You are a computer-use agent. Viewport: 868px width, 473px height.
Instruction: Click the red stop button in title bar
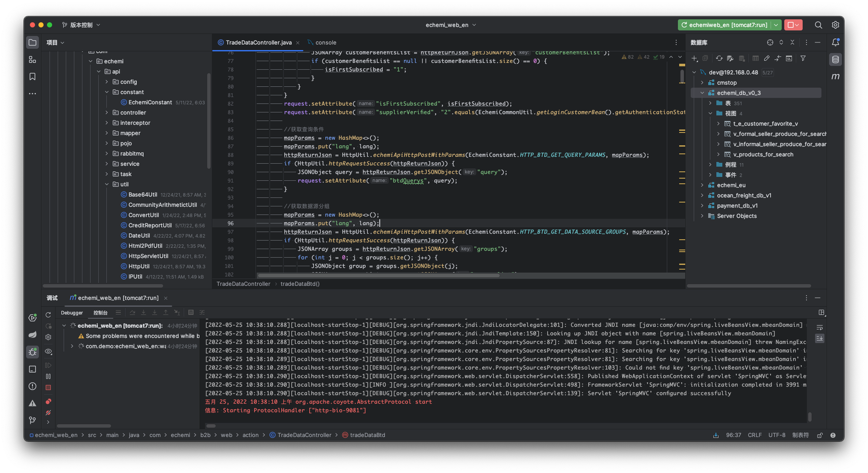point(793,25)
